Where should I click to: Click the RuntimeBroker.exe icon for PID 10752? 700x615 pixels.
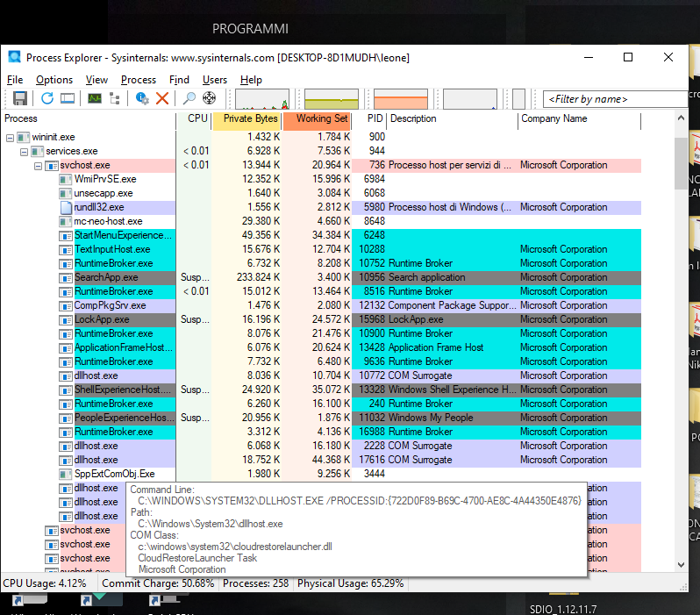pos(66,264)
